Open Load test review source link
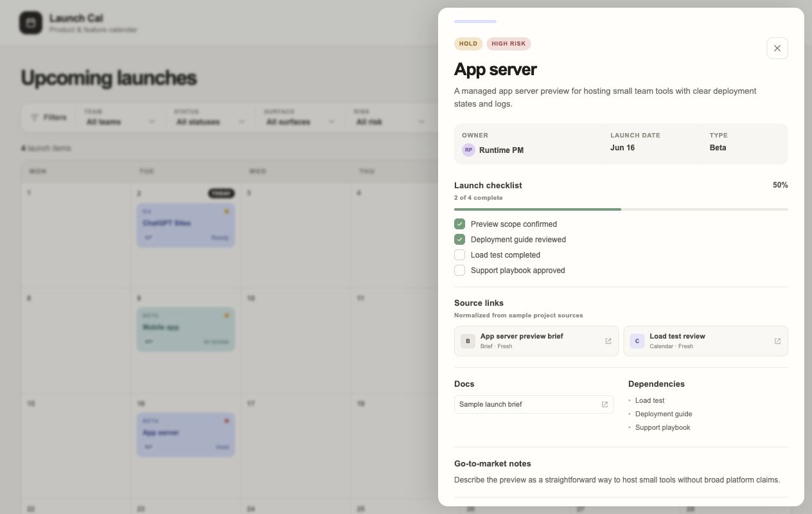 point(705,341)
